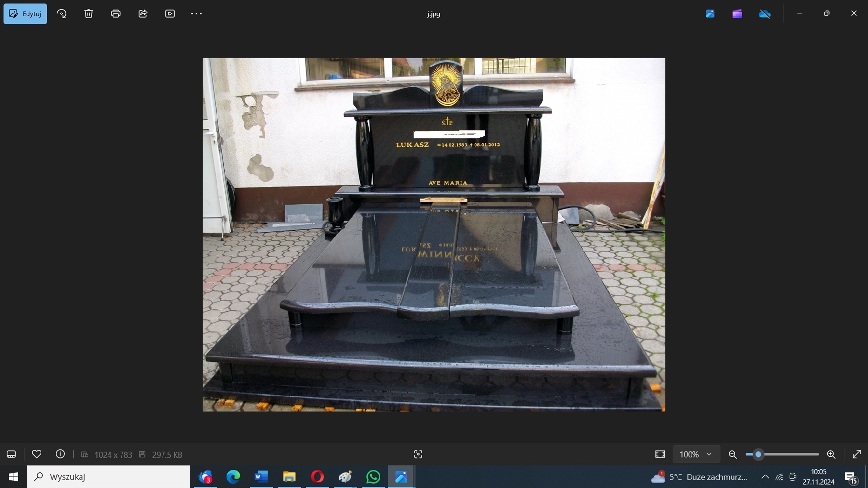Toggle the filmstrip view icon

(x=11, y=454)
